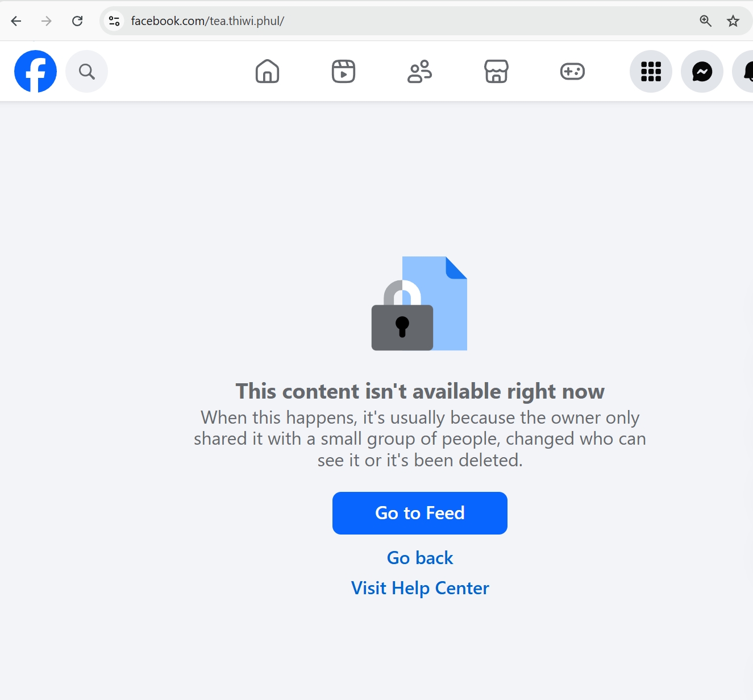
Task: Click the Go to Feed button
Action: pyautogui.click(x=420, y=513)
